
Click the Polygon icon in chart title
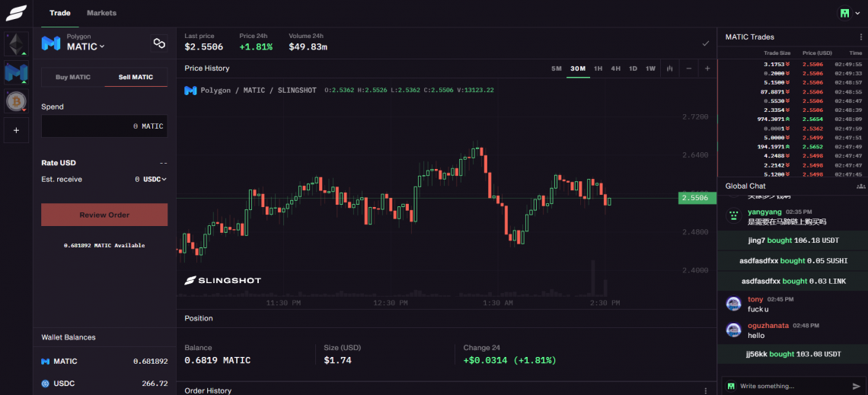(190, 90)
